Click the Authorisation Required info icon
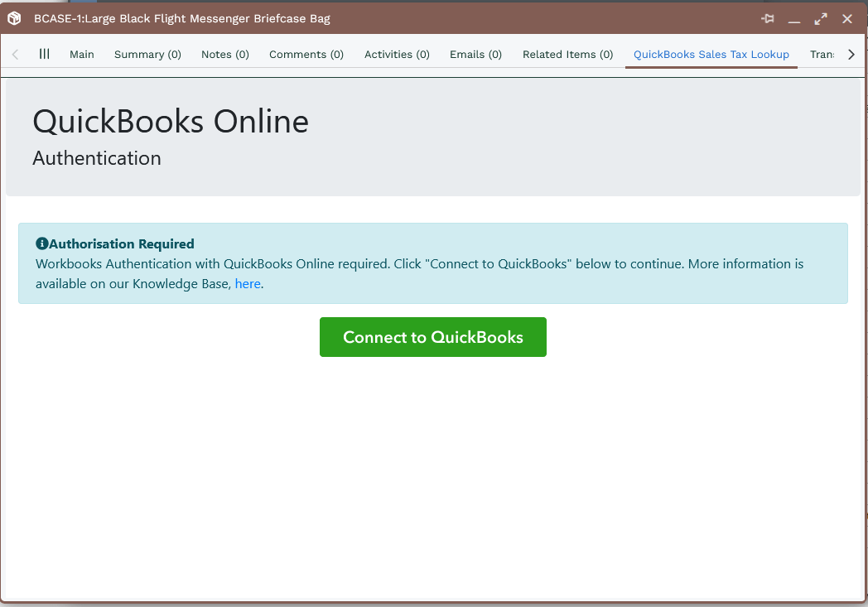The image size is (868, 607). tap(41, 244)
